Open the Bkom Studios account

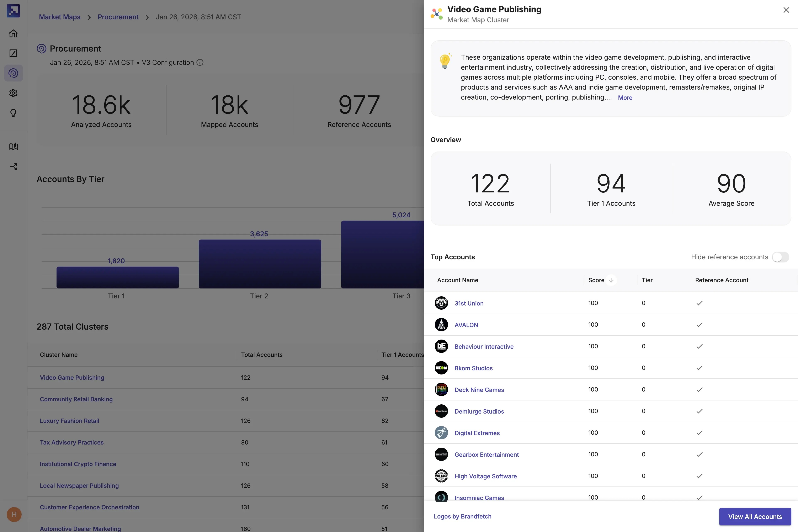pyautogui.click(x=473, y=368)
